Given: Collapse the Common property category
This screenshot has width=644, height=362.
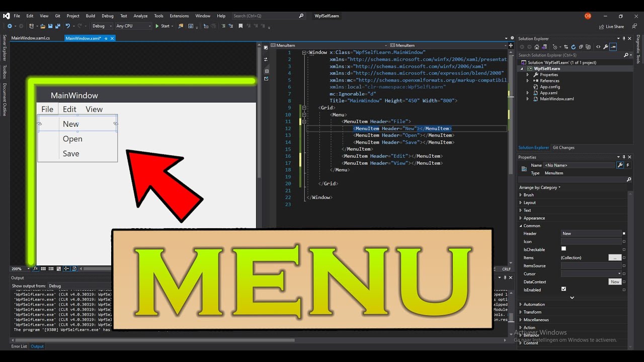Looking at the screenshot, I should (521, 226).
